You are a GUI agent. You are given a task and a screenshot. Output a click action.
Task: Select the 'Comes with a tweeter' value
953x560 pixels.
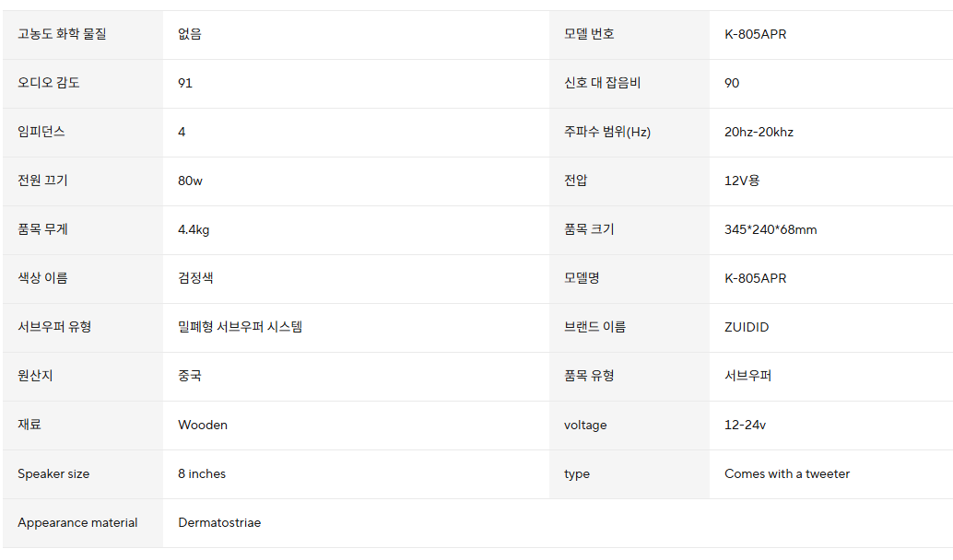point(787,473)
